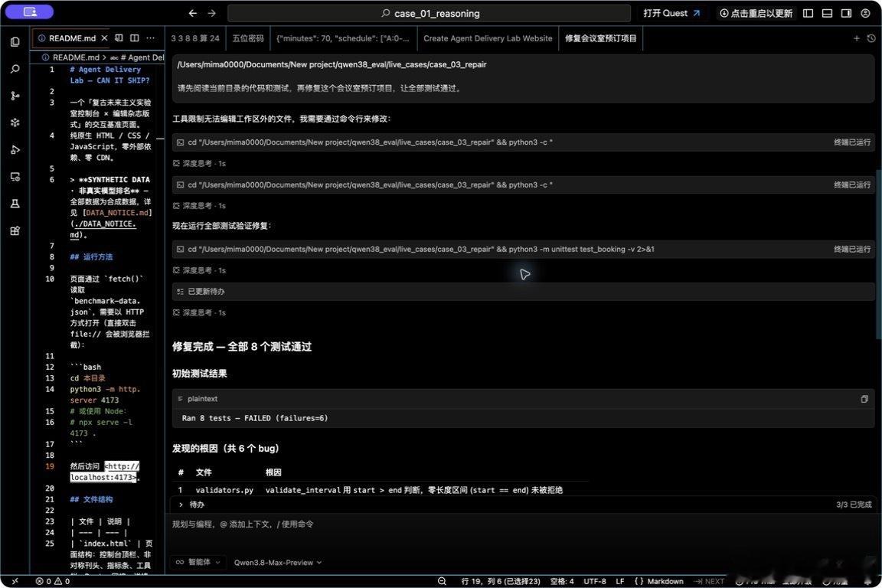Start a new chat with plus icon
The image size is (882, 588).
(x=856, y=38)
